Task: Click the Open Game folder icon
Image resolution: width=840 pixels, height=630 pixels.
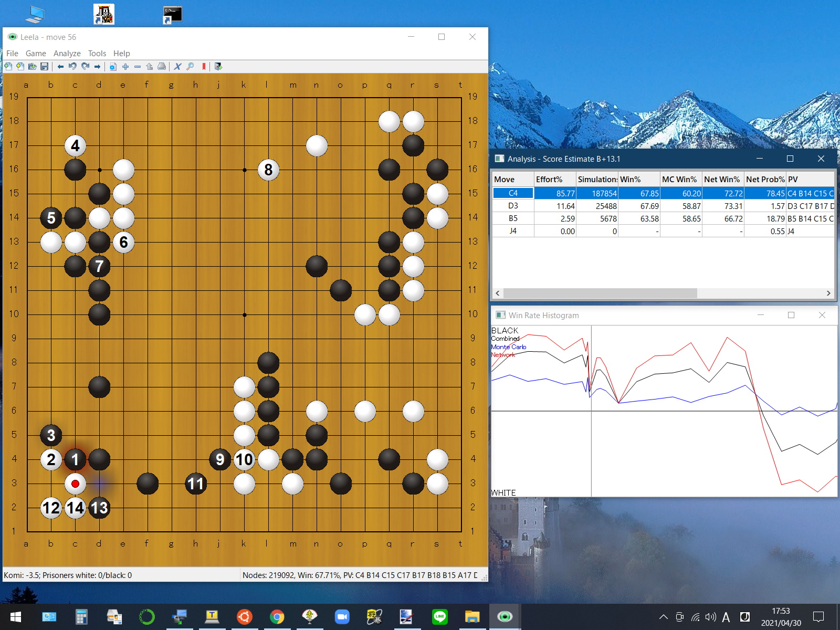Action: click(32, 67)
